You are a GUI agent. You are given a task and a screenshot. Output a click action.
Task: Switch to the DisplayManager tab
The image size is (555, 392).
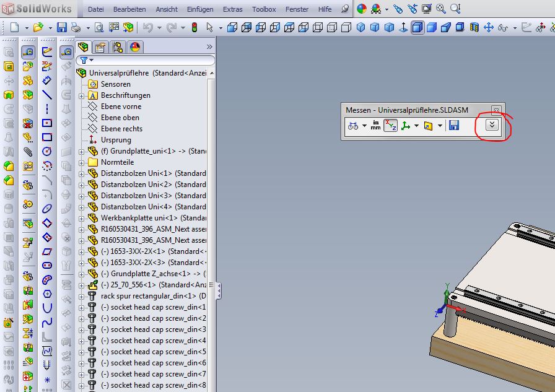click(x=135, y=47)
